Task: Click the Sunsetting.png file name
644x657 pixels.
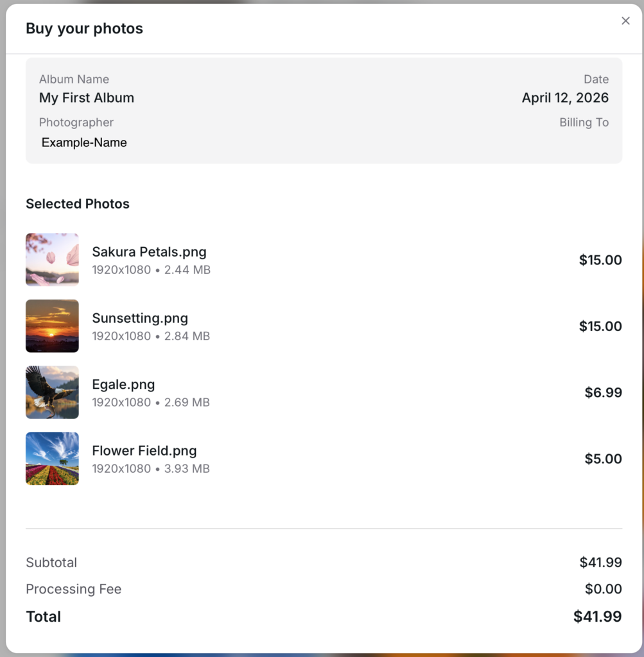Action: tap(140, 318)
